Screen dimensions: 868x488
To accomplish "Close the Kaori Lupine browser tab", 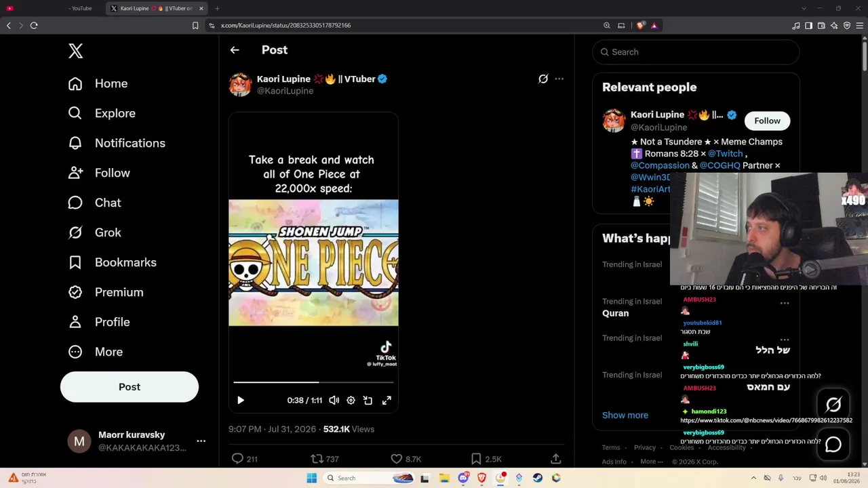I will click(201, 8).
